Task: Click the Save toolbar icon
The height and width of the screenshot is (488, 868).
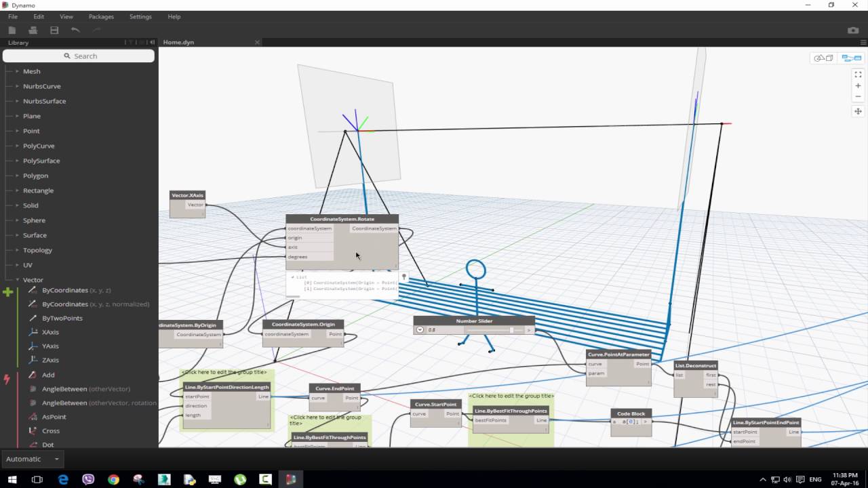Action: pyautogui.click(x=54, y=30)
